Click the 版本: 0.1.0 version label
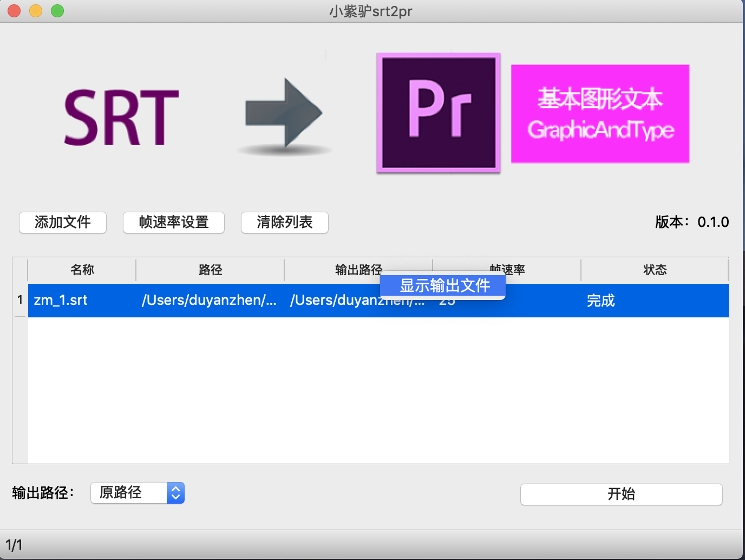This screenshot has height=560, width=745. (692, 222)
